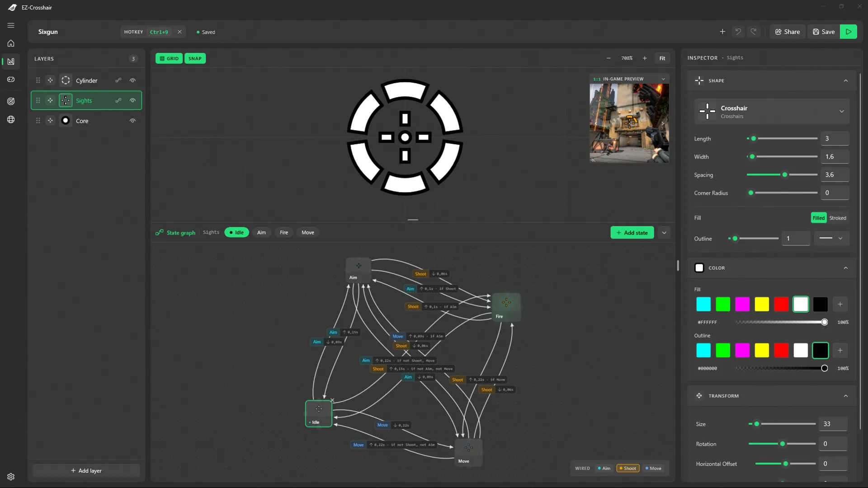Toggle the GRID option
This screenshot has height=488, width=868.
click(x=169, y=58)
